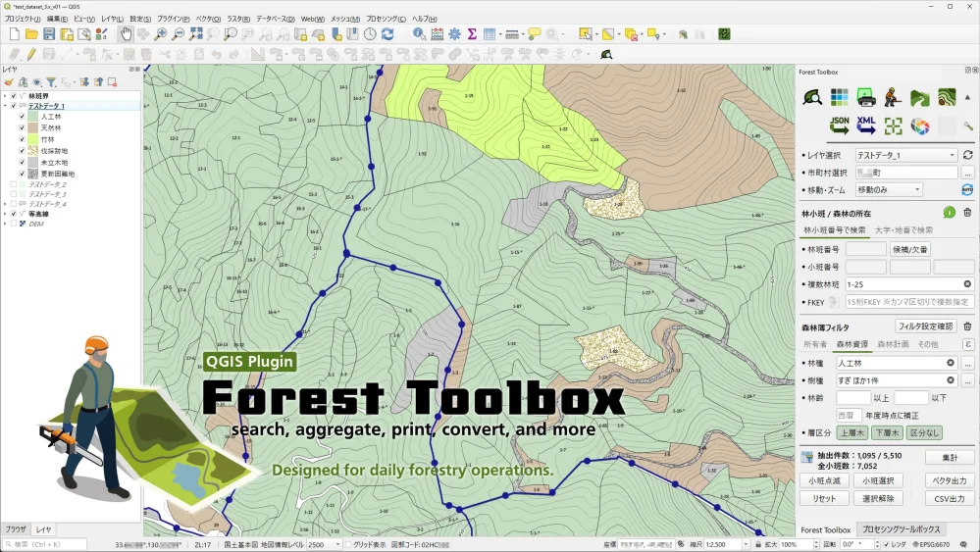Uncheck the 天然林 legend class

(22, 128)
